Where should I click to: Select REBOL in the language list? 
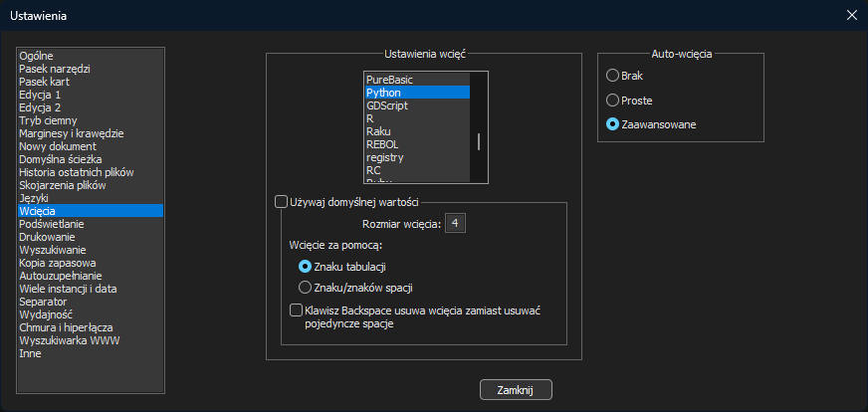(382, 144)
